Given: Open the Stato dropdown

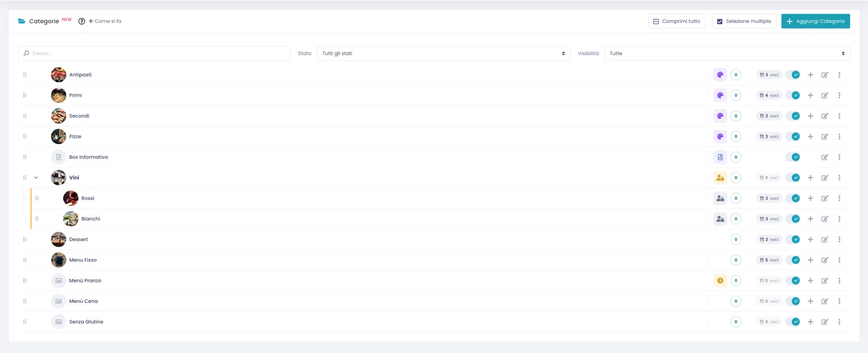Looking at the screenshot, I should (443, 53).
